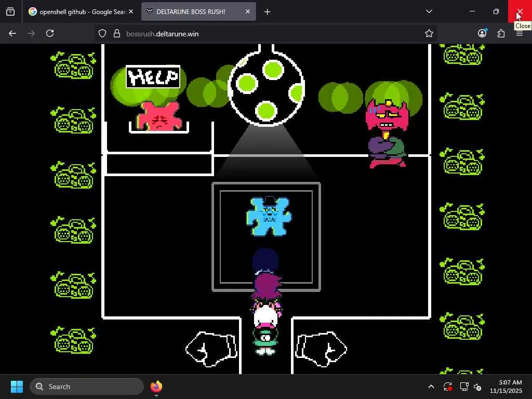Viewport: 532px width, 399px height.
Task: Expand the list all tabs dropdown
Action: [429, 11]
